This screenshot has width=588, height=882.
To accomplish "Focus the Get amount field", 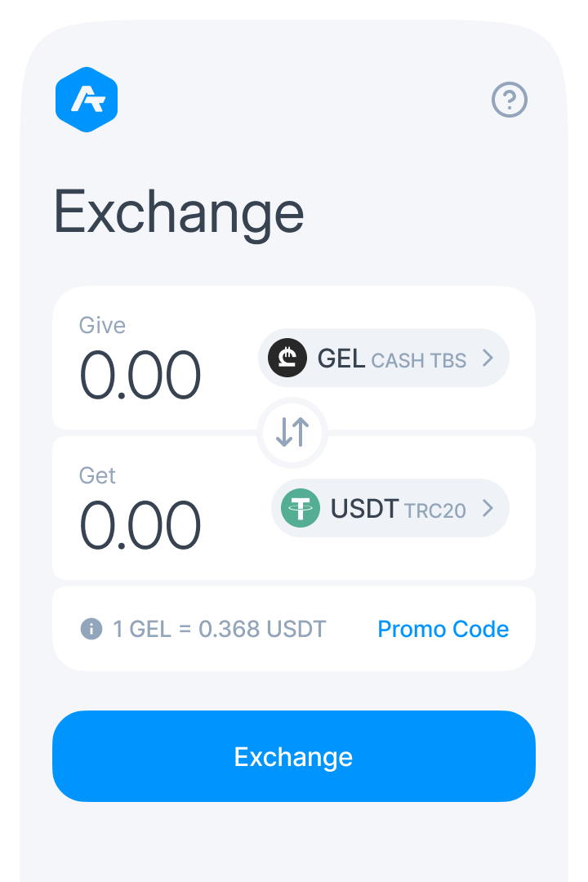I will pyautogui.click(x=140, y=526).
